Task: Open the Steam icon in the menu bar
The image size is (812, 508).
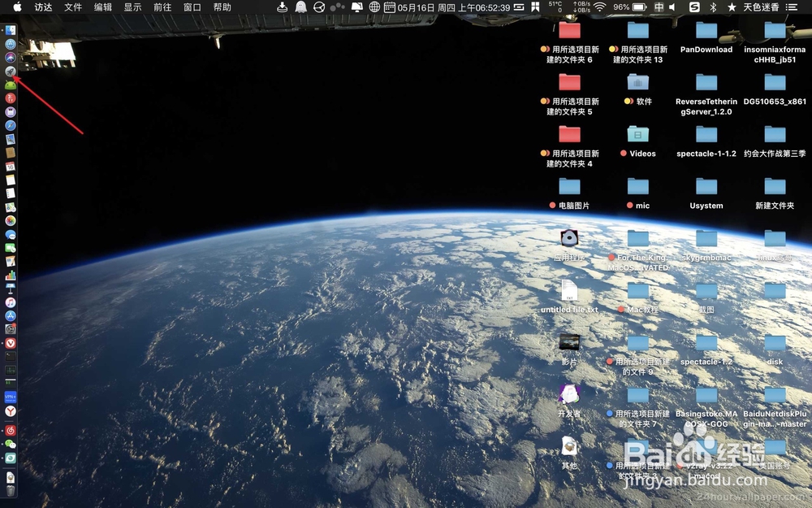Action: pos(695,8)
